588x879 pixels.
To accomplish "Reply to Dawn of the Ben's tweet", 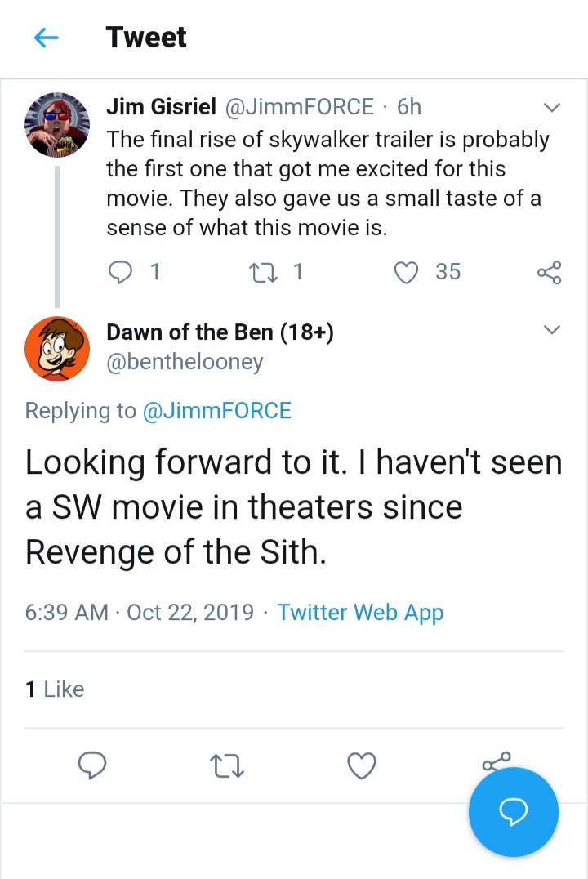I will pyautogui.click(x=92, y=765).
